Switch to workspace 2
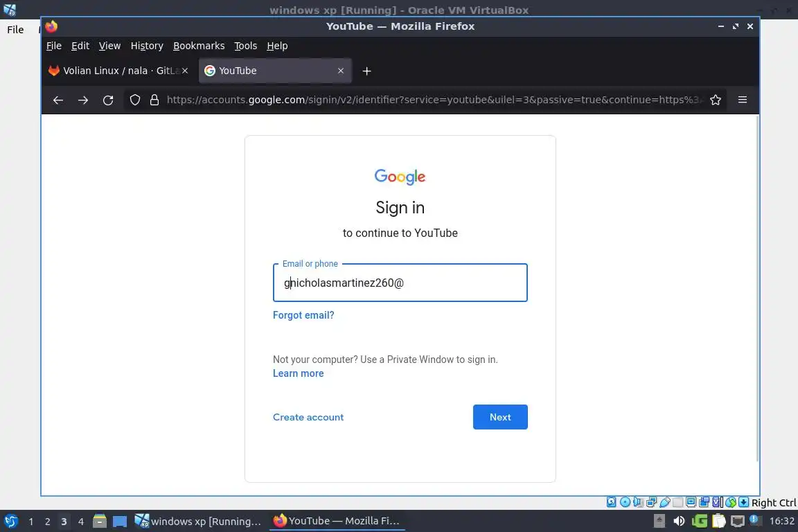 click(x=47, y=522)
